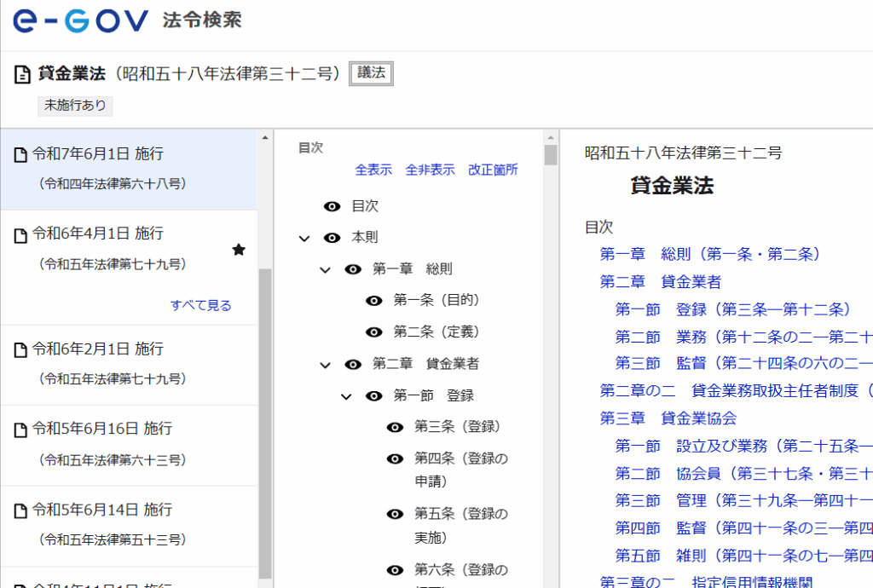873x588 pixels.
Task: Click the 議法 button
Action: point(371,74)
